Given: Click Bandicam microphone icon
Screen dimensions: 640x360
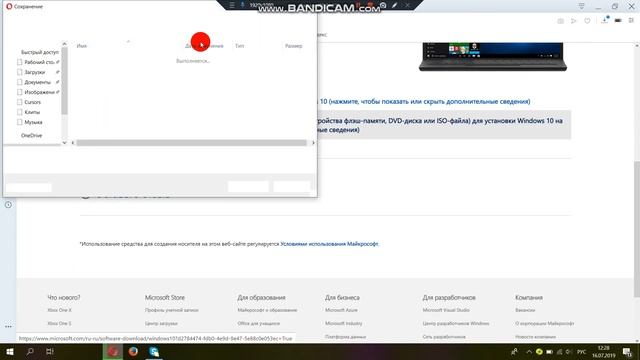Looking at the screenshot, I should pos(242,5).
